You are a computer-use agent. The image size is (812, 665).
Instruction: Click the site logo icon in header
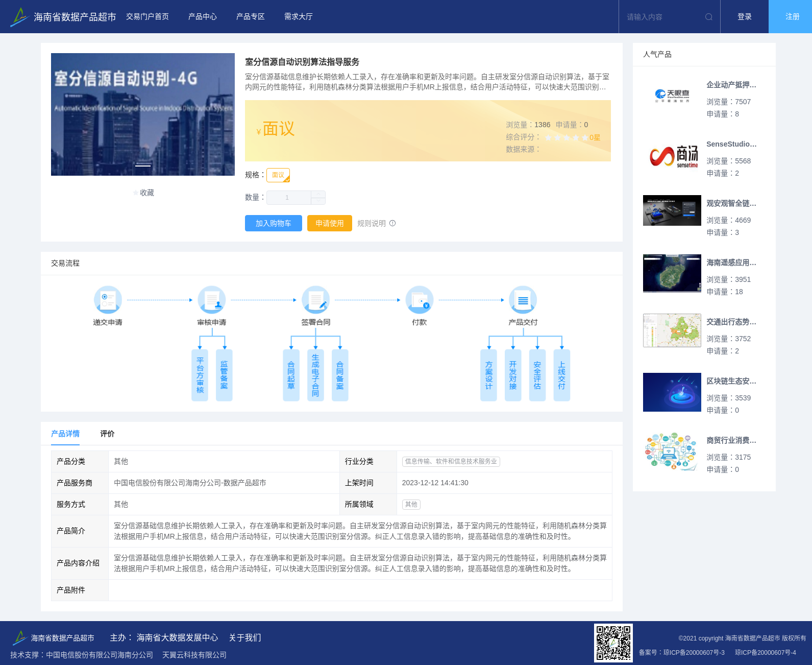19,17
